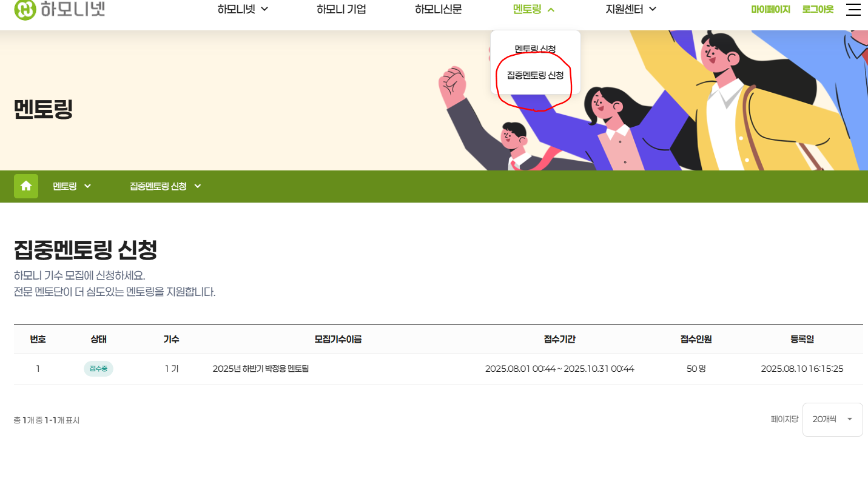Viewport: 868px width, 484px height.
Task: Collapse the 멘토링 top menu
Action: (534, 9)
